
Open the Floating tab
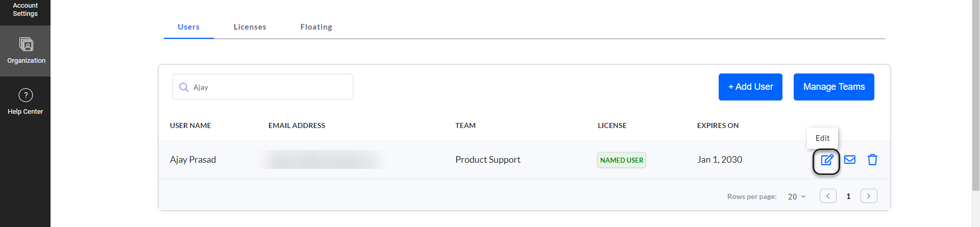click(316, 27)
